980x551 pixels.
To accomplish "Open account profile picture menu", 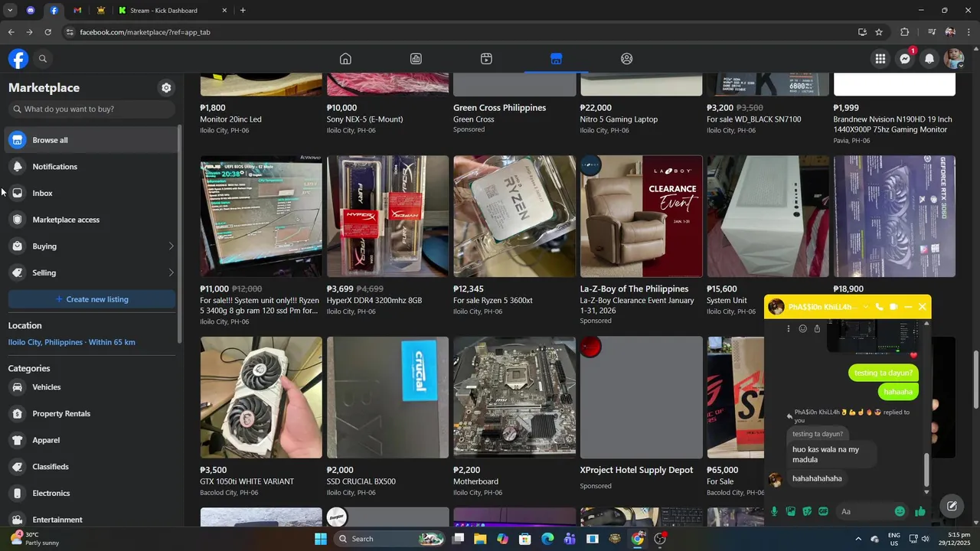I will click(954, 59).
